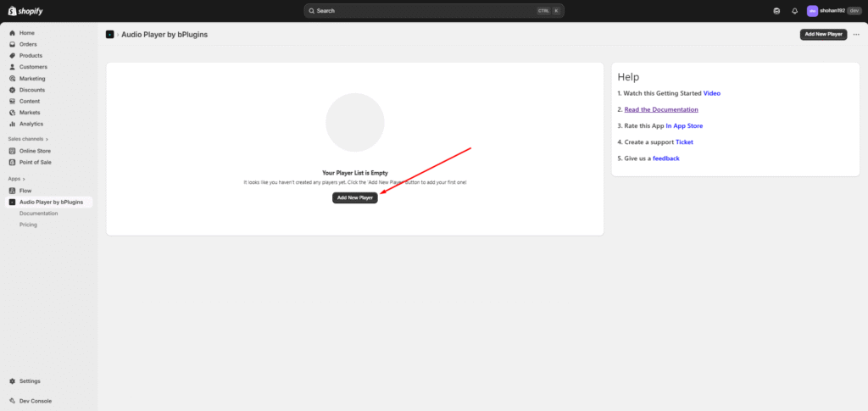Click the Getting Started Video link
868x411 pixels.
pyautogui.click(x=711, y=93)
